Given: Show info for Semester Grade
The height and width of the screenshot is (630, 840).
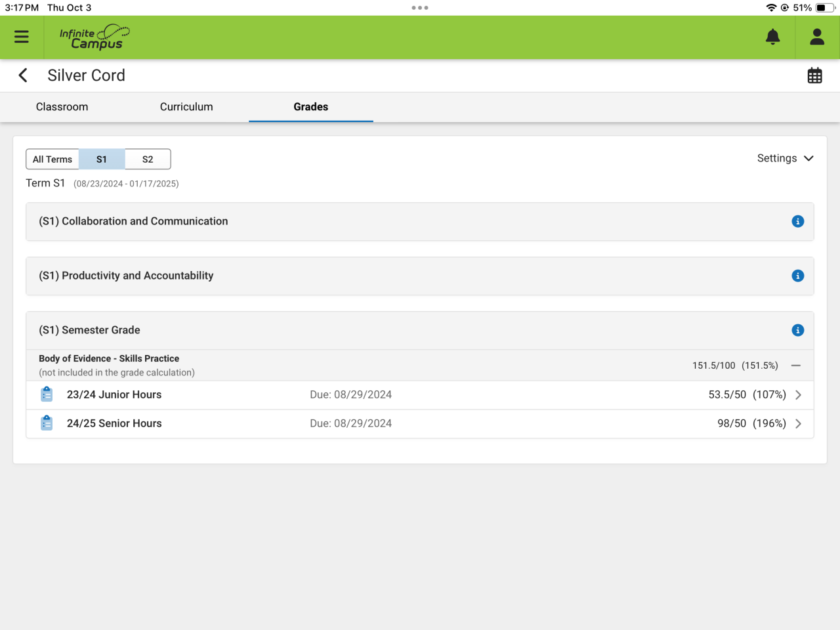Looking at the screenshot, I should 798,331.
